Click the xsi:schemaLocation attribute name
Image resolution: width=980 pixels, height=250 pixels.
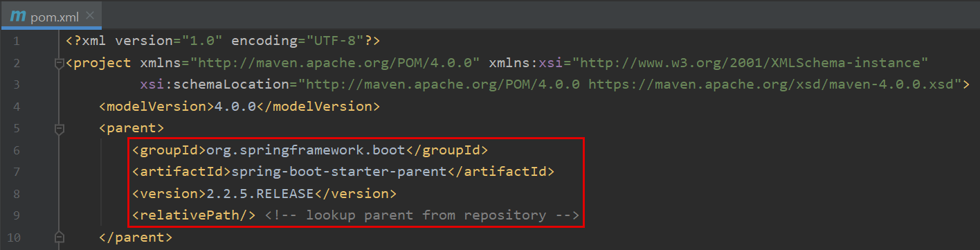(219, 84)
